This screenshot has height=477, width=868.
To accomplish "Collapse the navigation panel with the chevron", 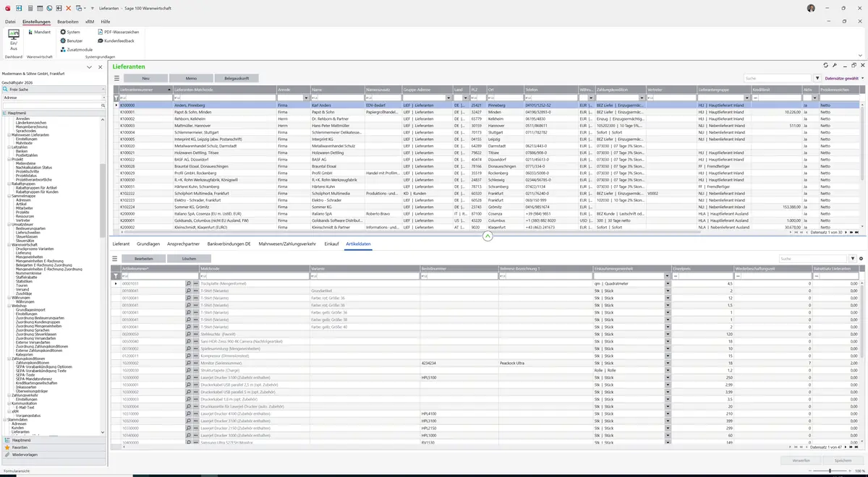I will [89, 67].
